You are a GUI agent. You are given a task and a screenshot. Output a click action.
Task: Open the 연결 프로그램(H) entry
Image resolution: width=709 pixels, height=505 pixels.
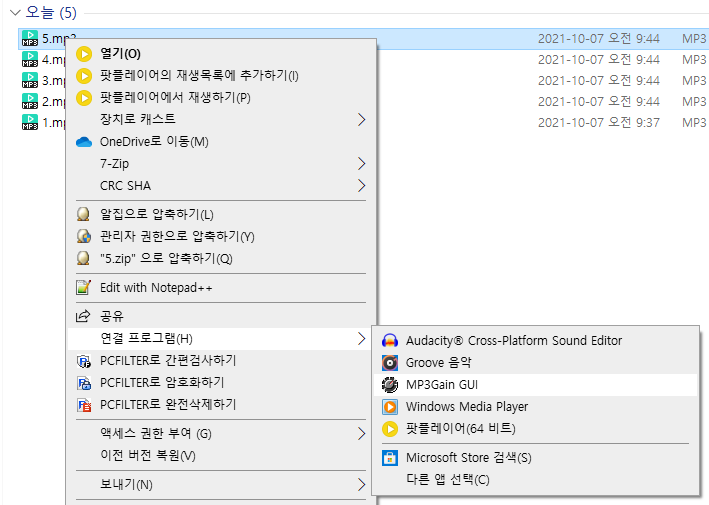[222, 339]
